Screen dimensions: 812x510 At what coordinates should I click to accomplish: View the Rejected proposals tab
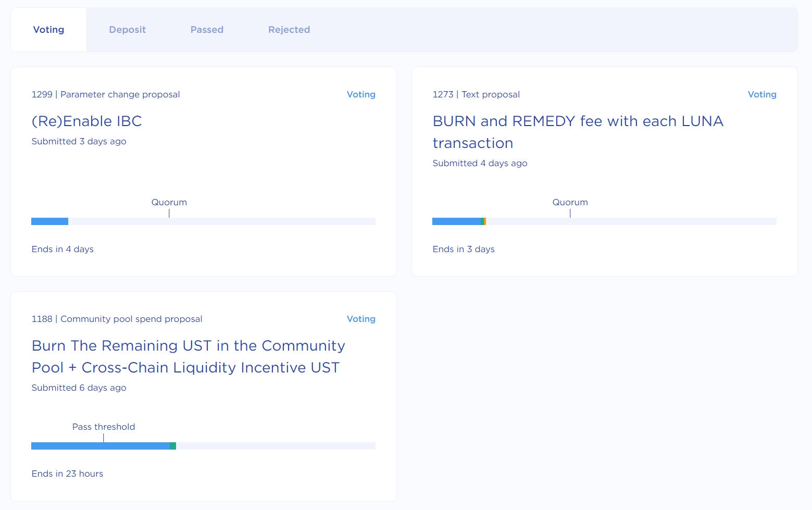point(289,30)
